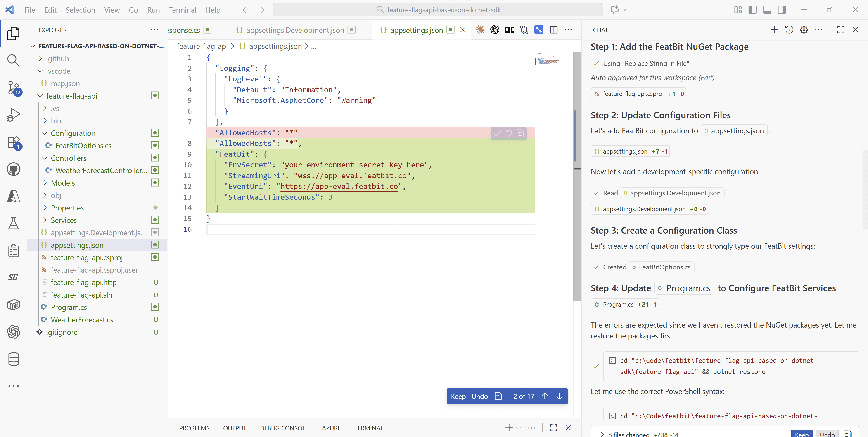Click the Edit link next to auto approved
868x437 pixels.
(707, 78)
